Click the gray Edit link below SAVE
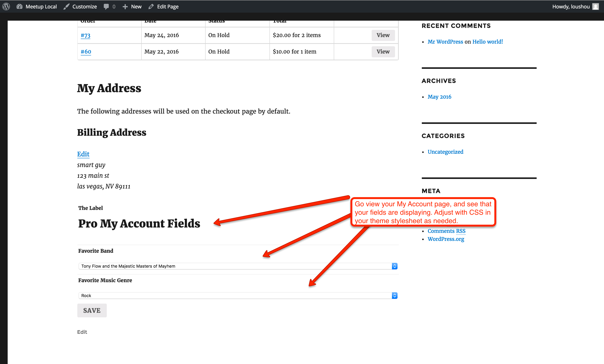This screenshot has height=364, width=604. click(82, 332)
